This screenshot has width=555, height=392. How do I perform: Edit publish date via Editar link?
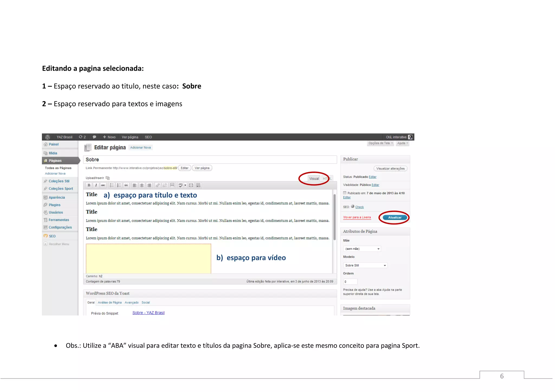tap(347, 197)
